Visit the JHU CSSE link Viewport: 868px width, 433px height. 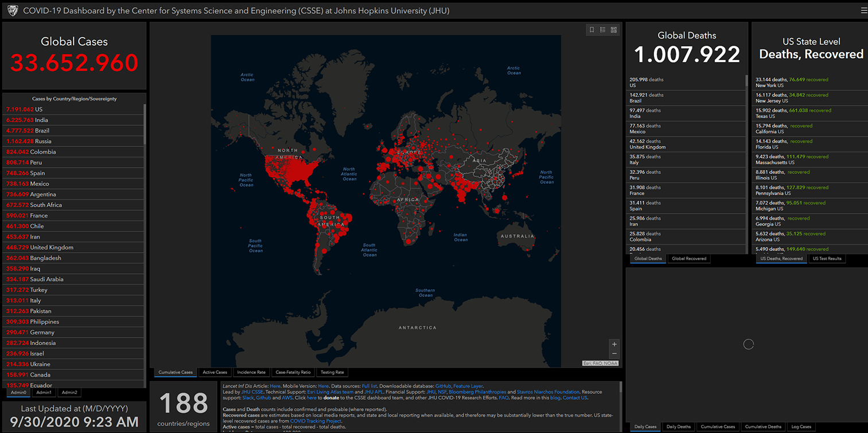point(252,392)
